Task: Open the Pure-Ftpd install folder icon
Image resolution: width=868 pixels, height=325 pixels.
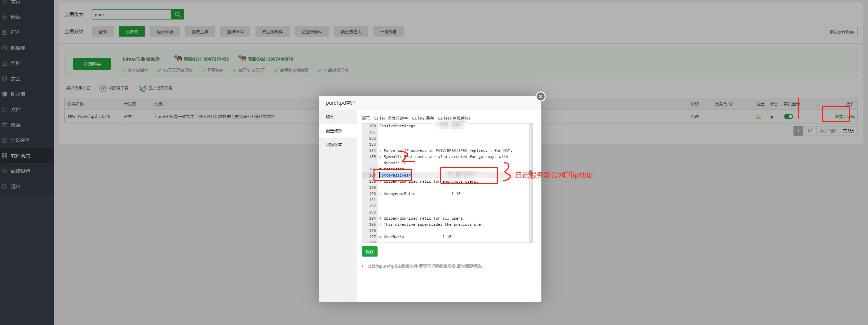Action: [x=759, y=117]
